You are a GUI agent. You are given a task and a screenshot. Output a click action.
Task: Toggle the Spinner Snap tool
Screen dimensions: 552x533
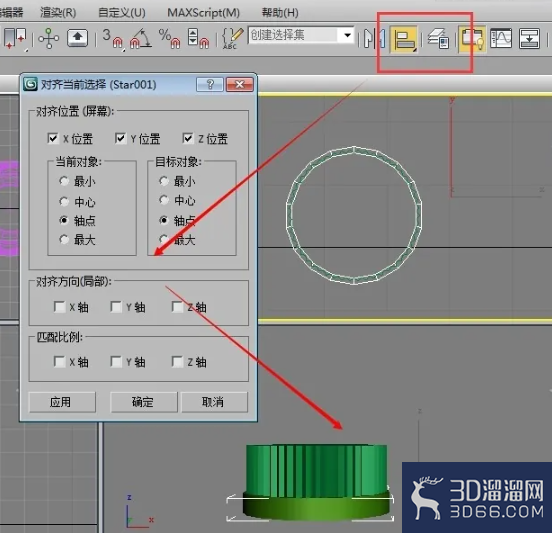click(198, 39)
